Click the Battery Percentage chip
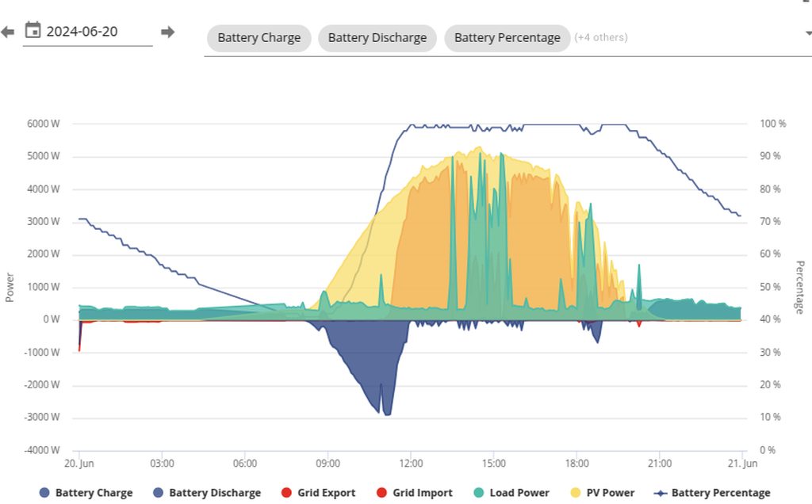 click(x=507, y=37)
